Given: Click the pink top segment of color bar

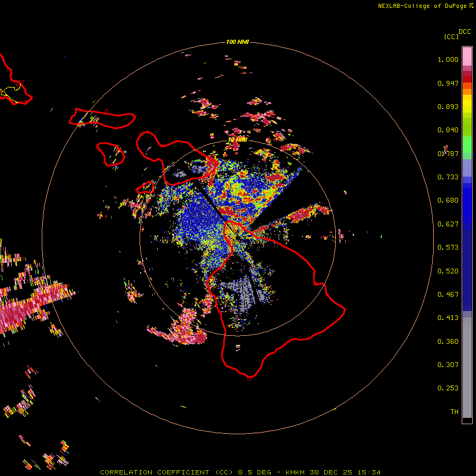Looking at the screenshot, I should (x=467, y=57).
